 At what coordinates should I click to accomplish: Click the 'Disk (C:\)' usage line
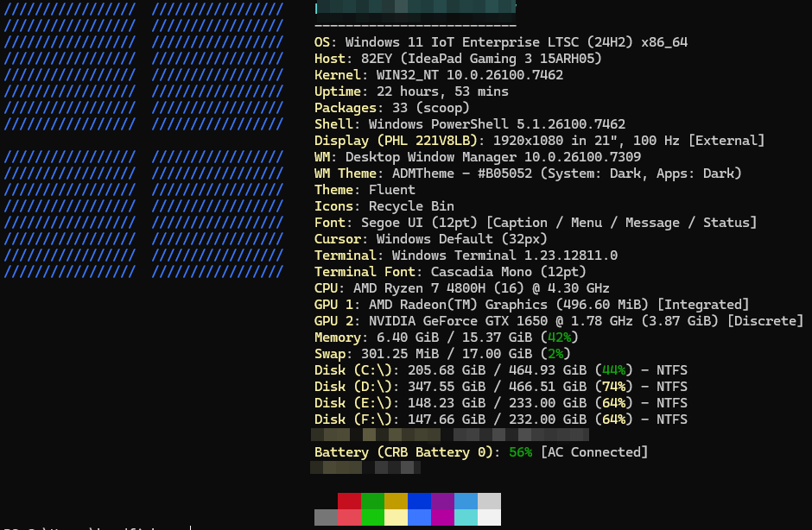click(x=501, y=370)
